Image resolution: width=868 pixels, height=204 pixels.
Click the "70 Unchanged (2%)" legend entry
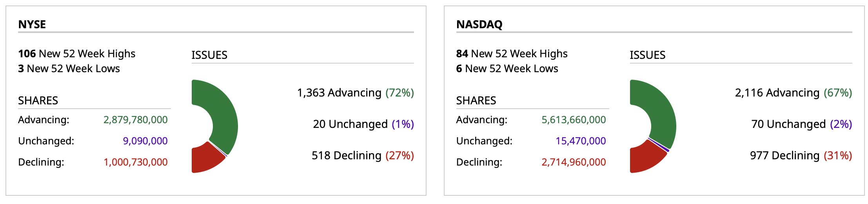pos(801,124)
